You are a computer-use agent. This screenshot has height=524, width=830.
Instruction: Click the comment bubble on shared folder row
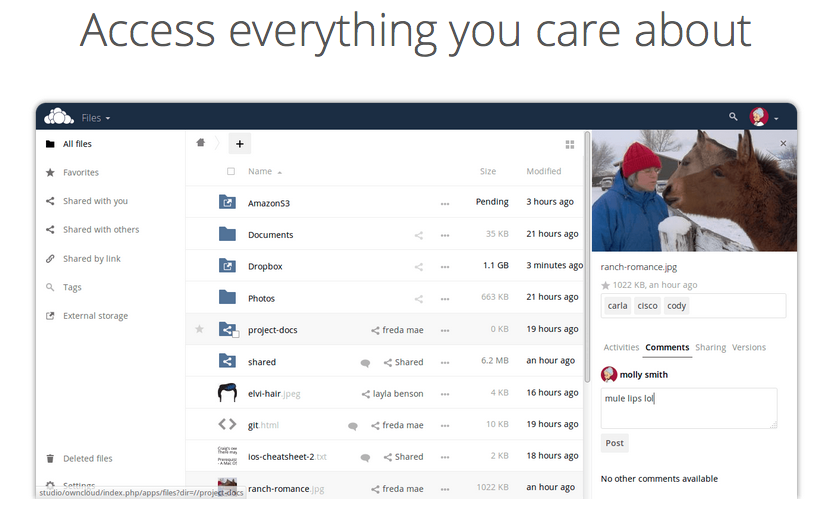365,363
